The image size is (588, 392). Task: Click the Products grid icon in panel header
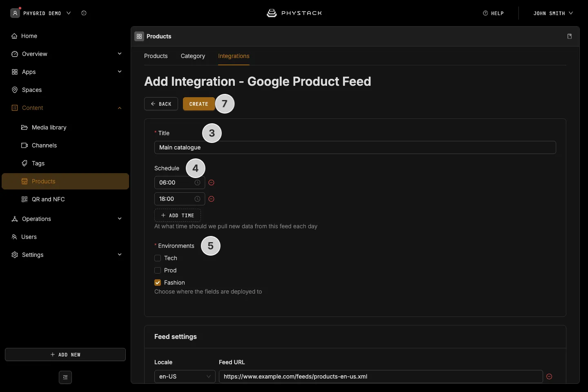click(x=139, y=36)
